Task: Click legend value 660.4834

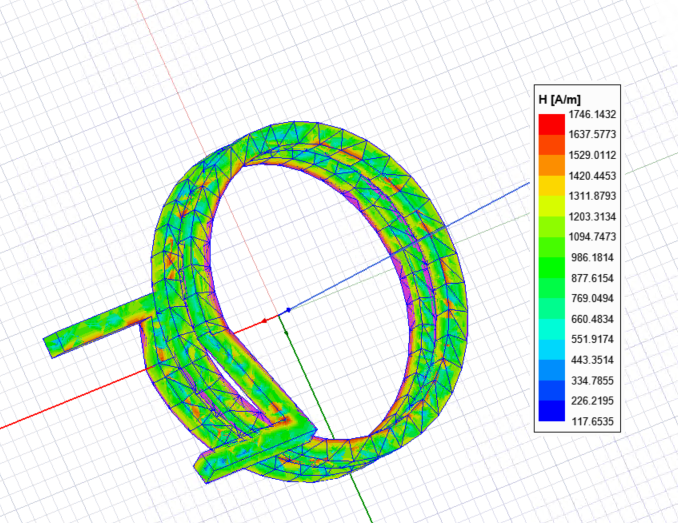Action: [592, 319]
